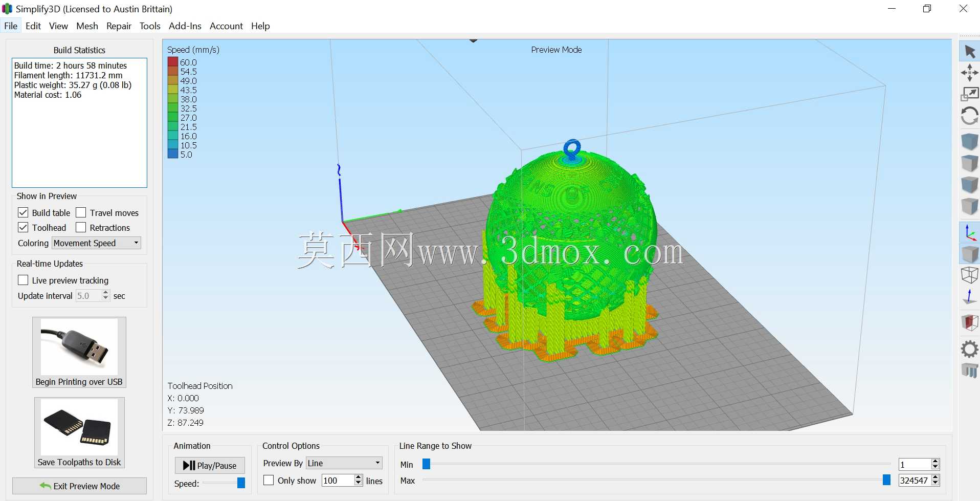Image resolution: width=980 pixels, height=501 pixels.
Task: Check the Only show lines checkbox
Action: [x=269, y=480]
